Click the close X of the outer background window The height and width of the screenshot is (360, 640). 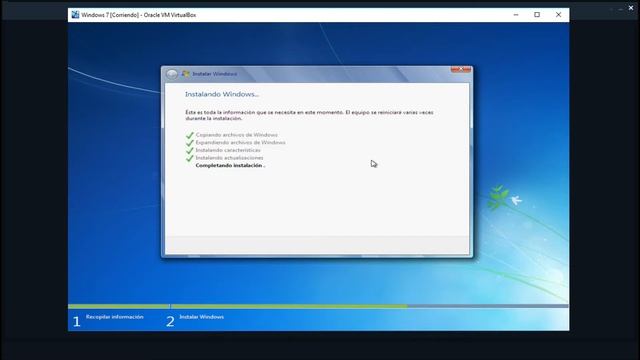(631, 8)
